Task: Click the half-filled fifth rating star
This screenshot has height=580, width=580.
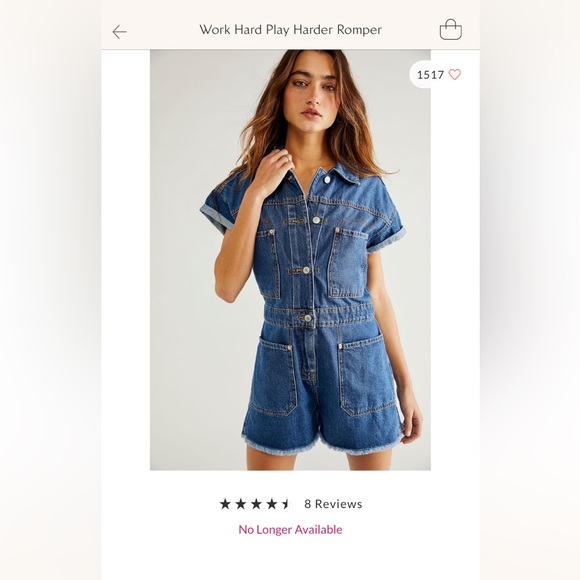Action: pos(286,503)
